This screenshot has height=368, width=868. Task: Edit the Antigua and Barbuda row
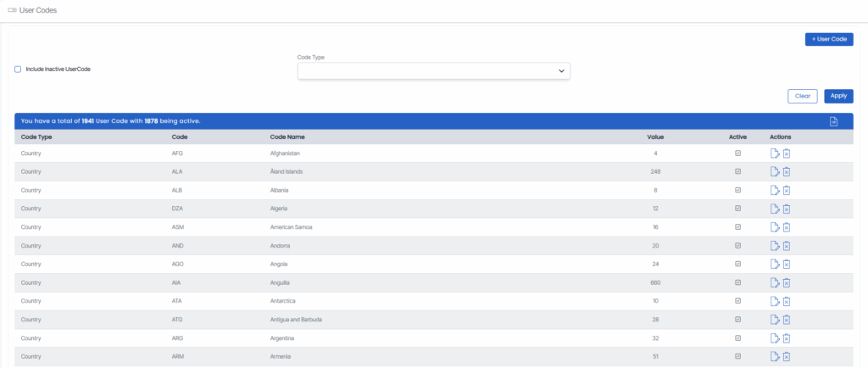point(775,320)
